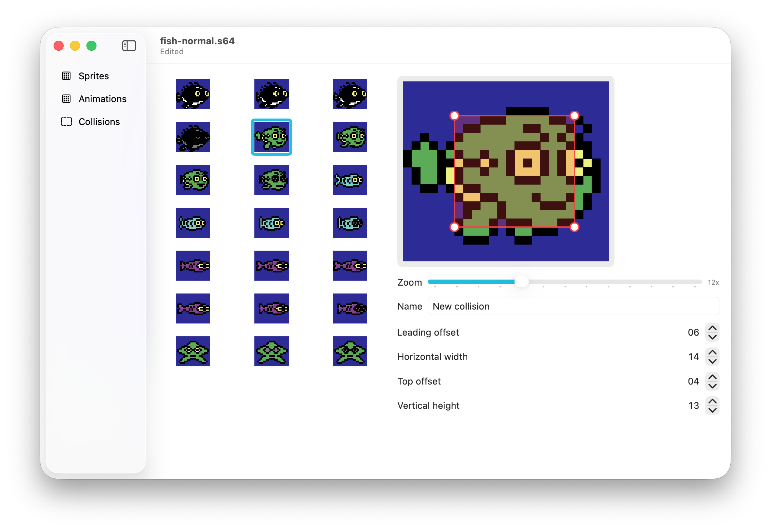Increase the Horizontal width stepper
The image size is (771, 532).
(x=712, y=352)
